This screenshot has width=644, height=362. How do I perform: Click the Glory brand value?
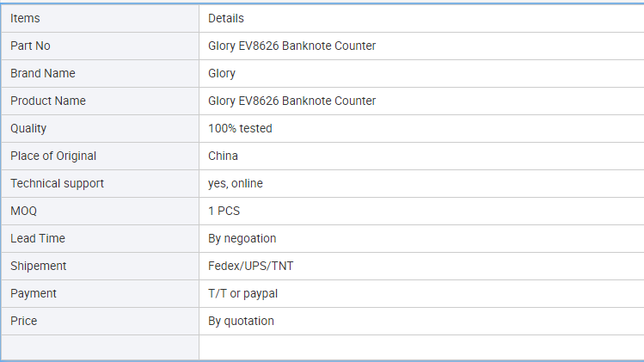[x=221, y=74]
